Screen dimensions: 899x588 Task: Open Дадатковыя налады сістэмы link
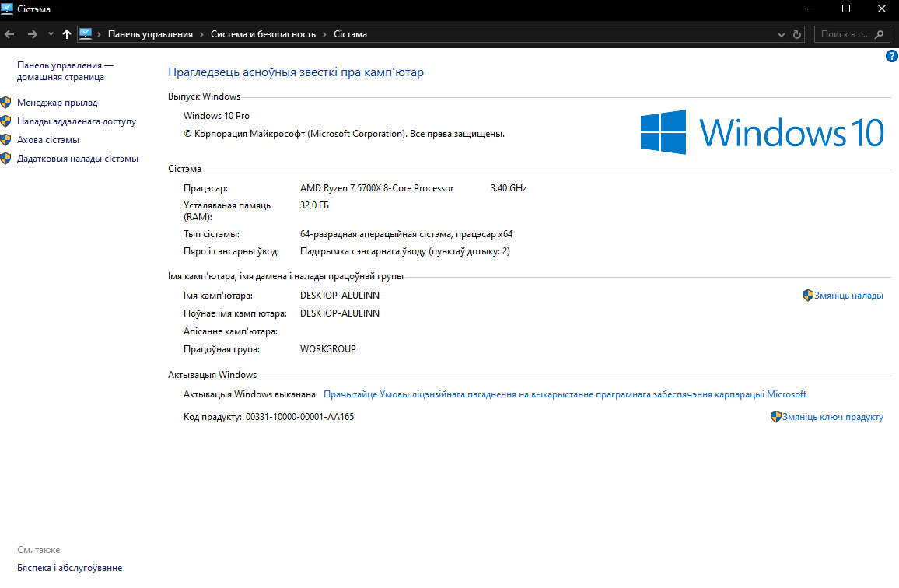coord(78,159)
